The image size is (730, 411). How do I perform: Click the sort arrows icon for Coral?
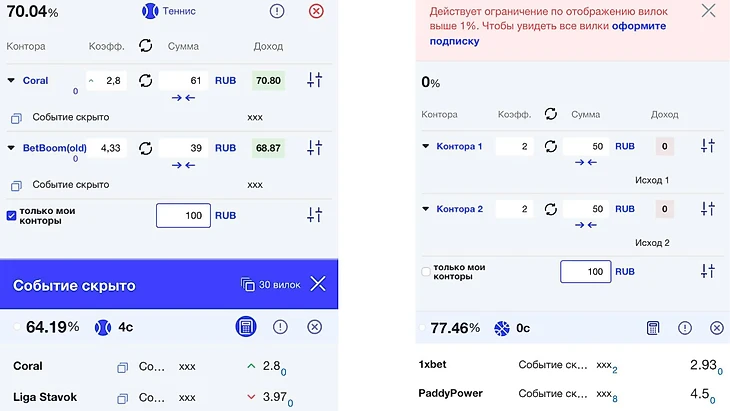(314, 80)
